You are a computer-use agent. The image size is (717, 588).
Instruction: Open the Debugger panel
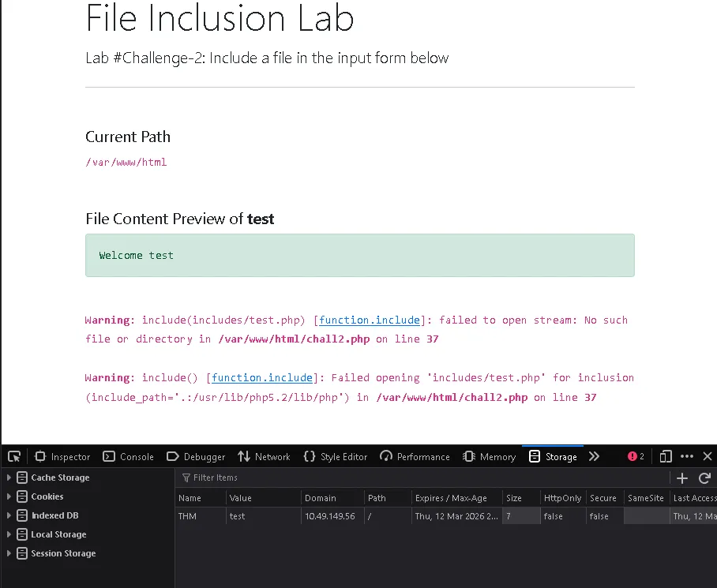point(197,456)
